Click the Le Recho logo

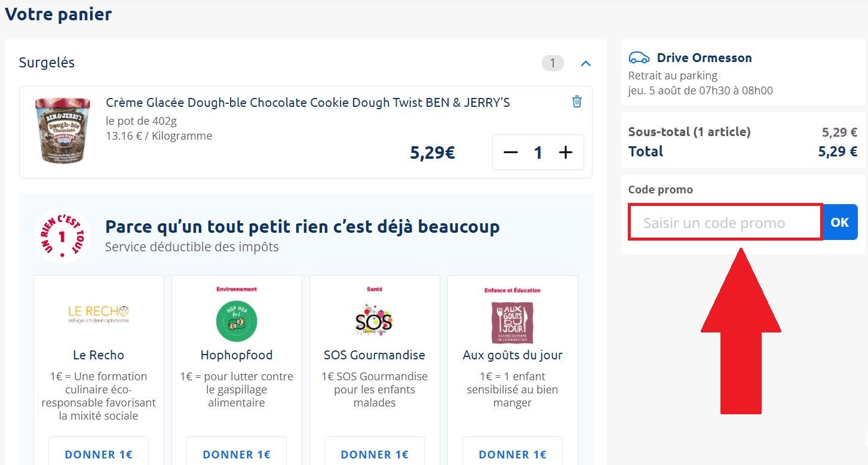(x=99, y=314)
